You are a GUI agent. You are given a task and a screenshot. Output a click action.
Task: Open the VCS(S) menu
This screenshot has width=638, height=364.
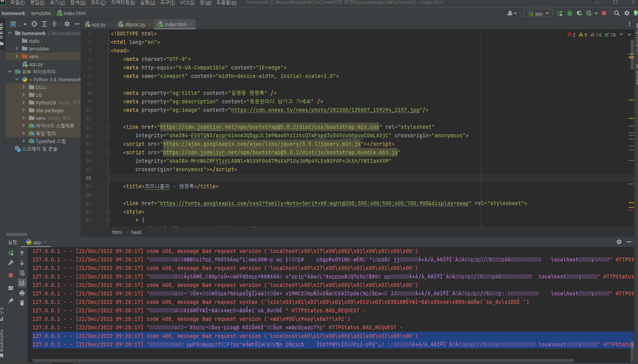(187, 3)
